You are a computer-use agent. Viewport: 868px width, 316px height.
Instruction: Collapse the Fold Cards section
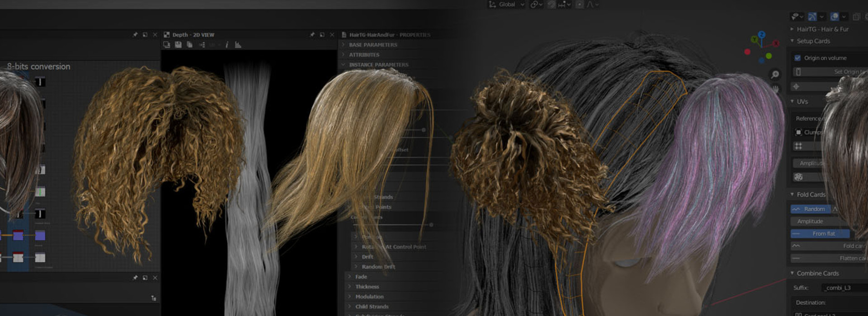[792, 194]
